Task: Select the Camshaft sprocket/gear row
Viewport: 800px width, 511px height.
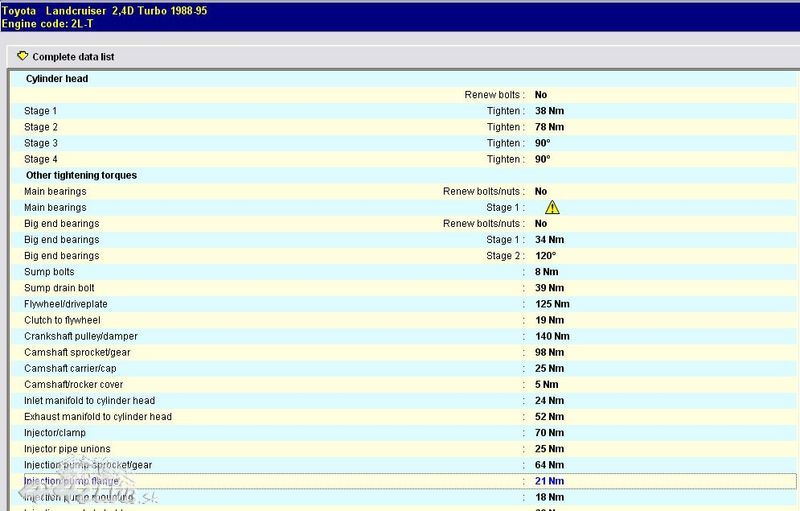Action: click(x=403, y=352)
